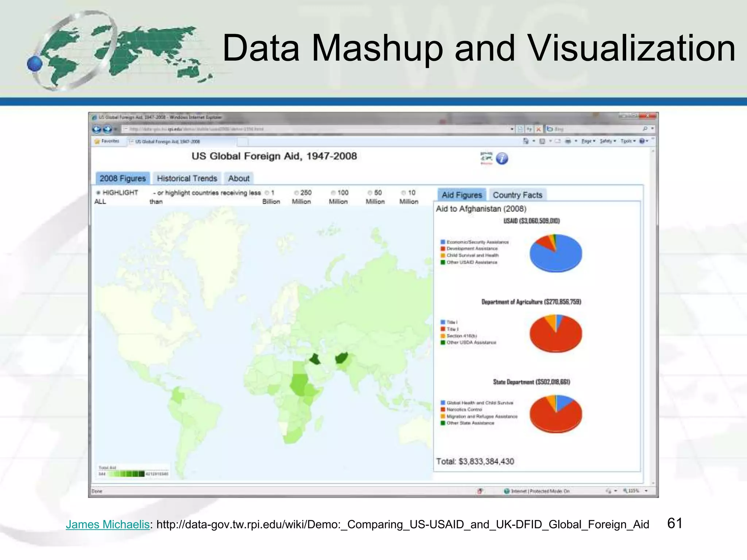The width and height of the screenshot is (747, 560).
Task: Click the Print icon in command bar
Action: tap(568, 141)
